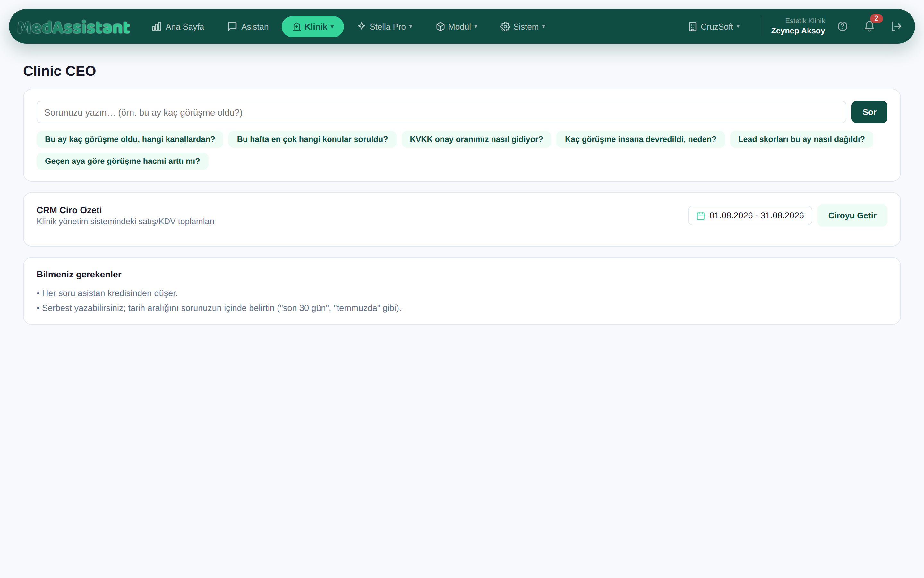Click the Bilmeniz gerekenler heading

79,275
